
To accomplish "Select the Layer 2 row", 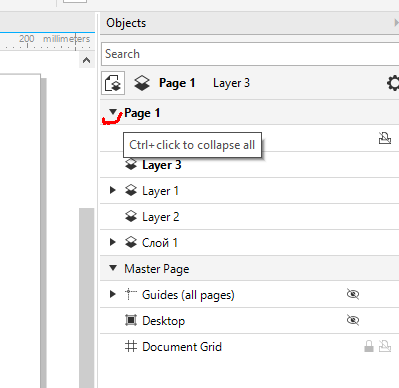I will point(249,217).
